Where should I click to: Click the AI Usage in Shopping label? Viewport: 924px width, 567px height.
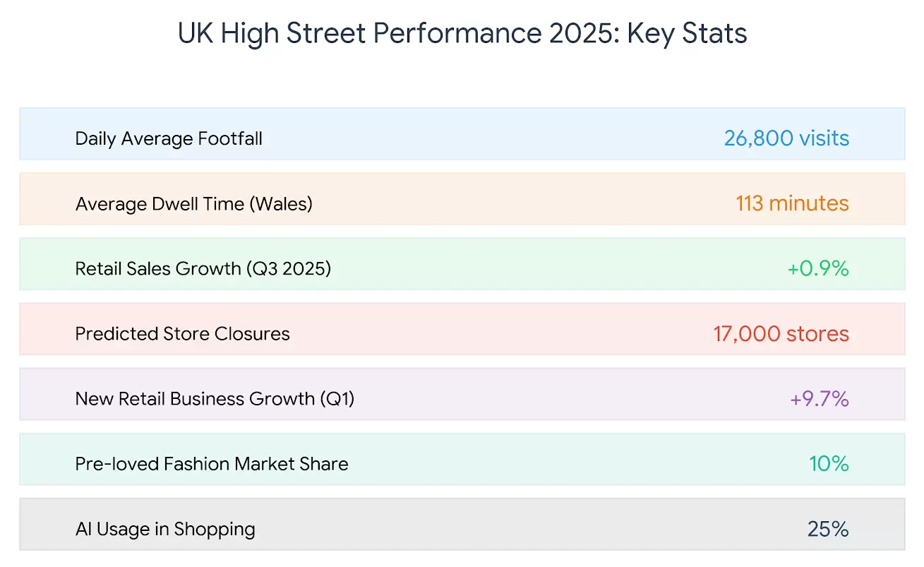[x=165, y=529]
